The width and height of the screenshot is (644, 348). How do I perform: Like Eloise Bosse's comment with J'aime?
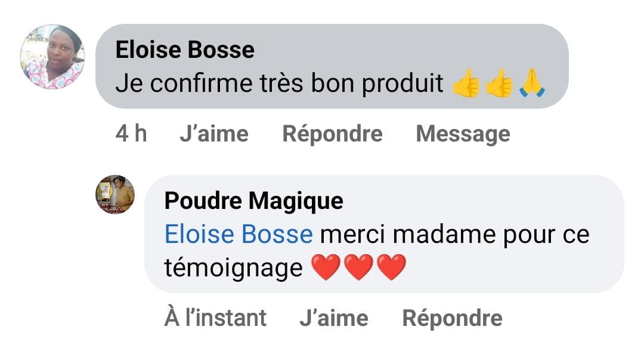click(x=213, y=134)
